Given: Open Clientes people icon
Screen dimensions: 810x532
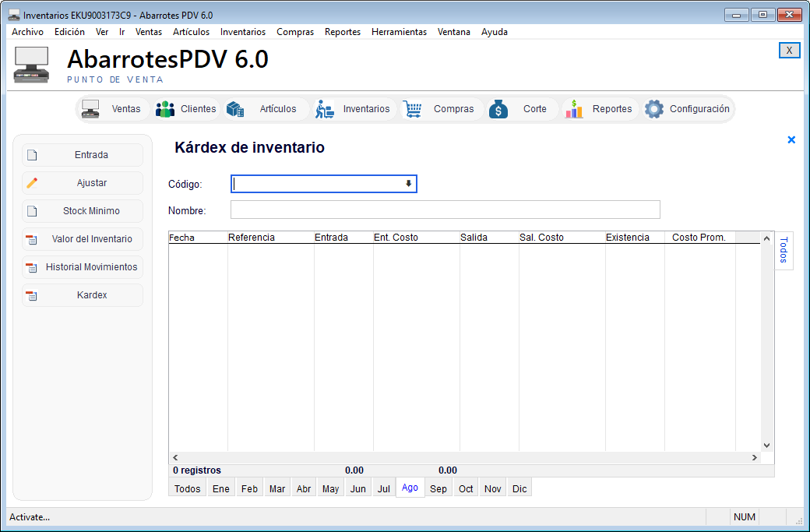Looking at the screenshot, I should click(165, 109).
